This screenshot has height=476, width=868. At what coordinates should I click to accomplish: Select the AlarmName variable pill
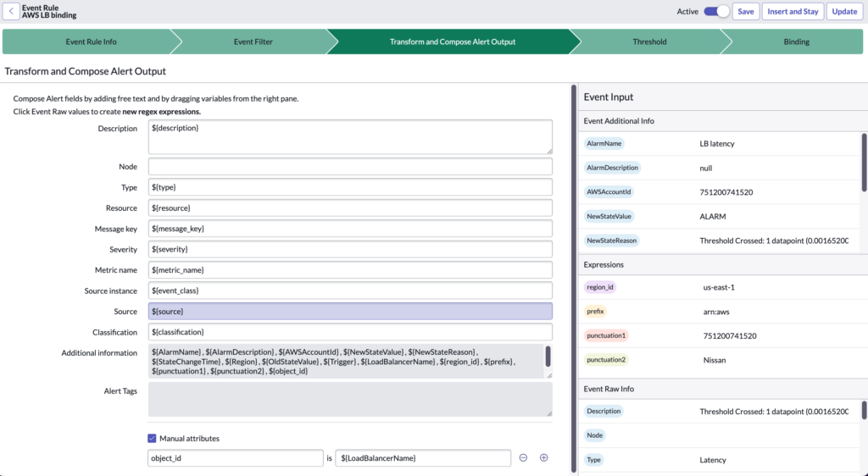pyautogui.click(x=604, y=144)
